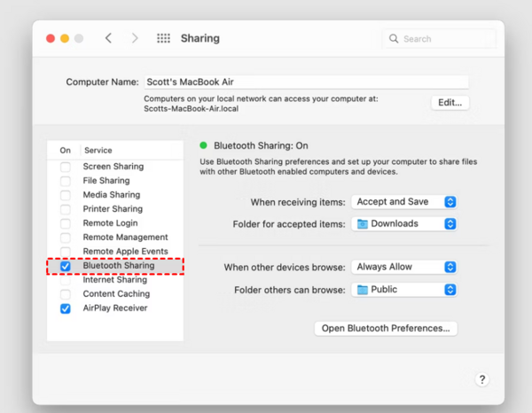Click the Computer Name text field
The image size is (532, 413).
307,82
